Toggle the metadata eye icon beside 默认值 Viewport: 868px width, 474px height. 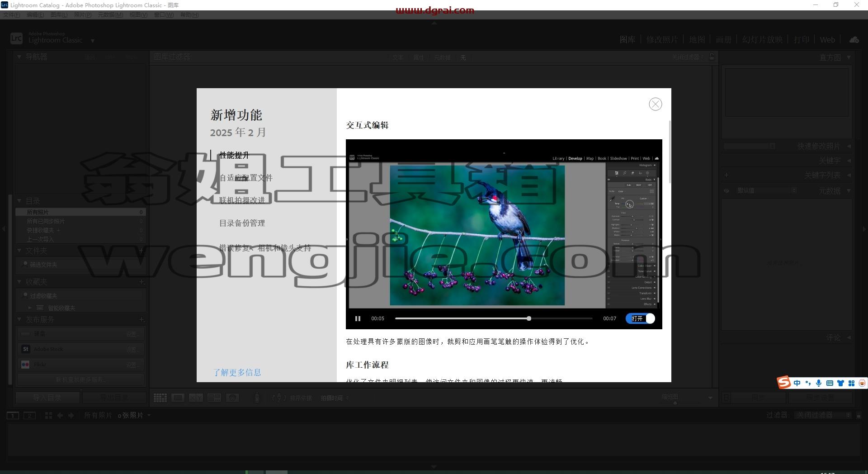[726, 191]
